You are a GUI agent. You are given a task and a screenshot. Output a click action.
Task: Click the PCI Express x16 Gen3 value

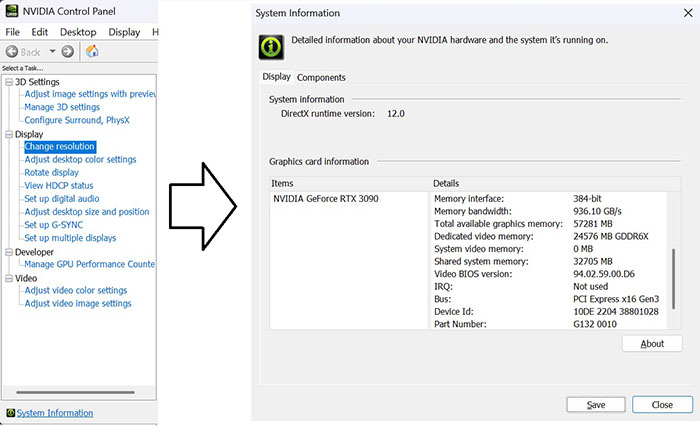pyautogui.click(x=616, y=299)
